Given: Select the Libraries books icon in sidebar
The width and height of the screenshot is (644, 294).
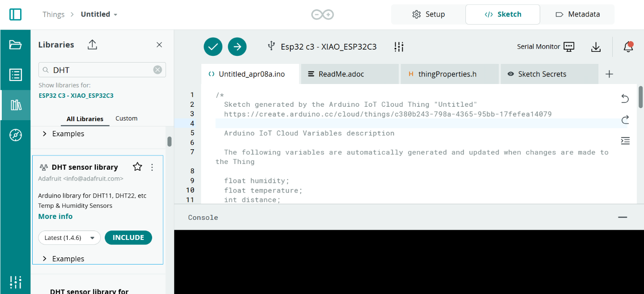Looking at the screenshot, I should tap(16, 105).
